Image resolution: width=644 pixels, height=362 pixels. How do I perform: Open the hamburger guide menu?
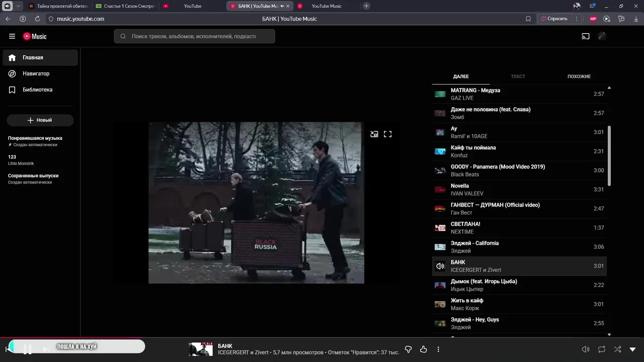click(x=12, y=36)
